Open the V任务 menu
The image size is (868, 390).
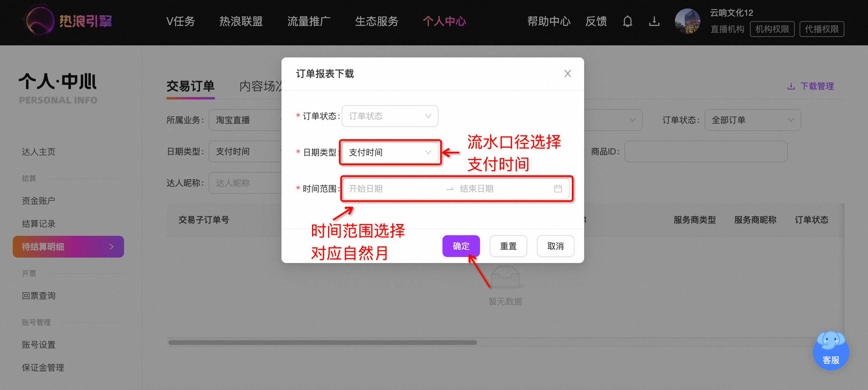click(181, 21)
